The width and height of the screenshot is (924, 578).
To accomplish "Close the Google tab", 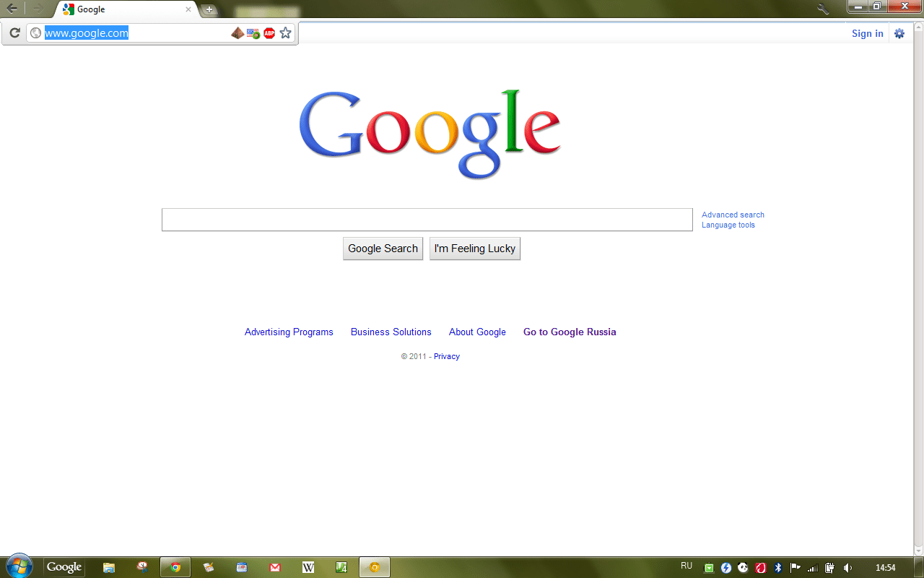I will [188, 10].
